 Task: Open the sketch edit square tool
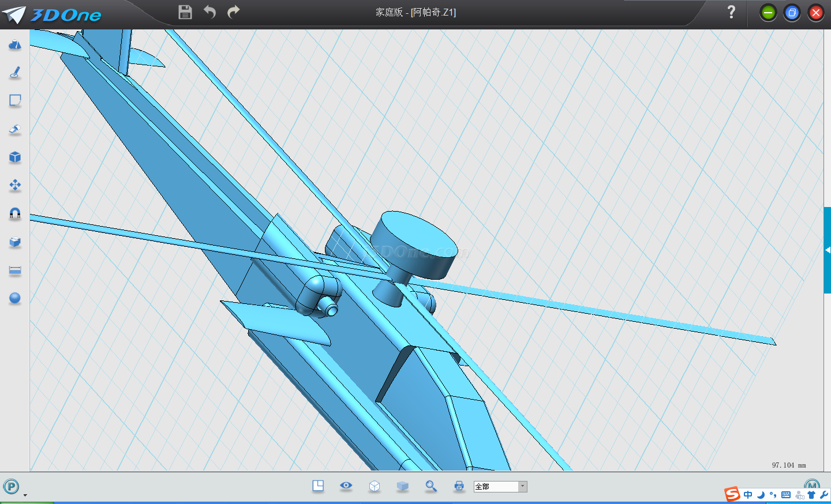15,101
